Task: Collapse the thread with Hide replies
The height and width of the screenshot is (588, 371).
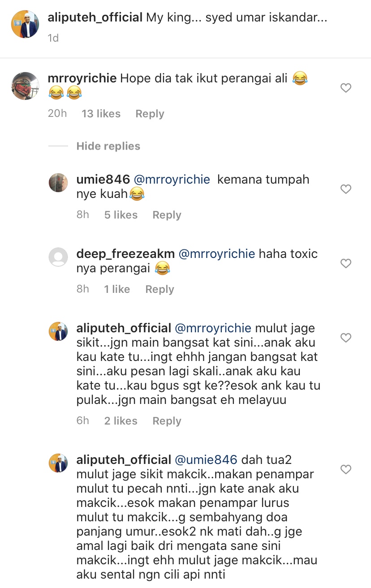Action: (108, 146)
